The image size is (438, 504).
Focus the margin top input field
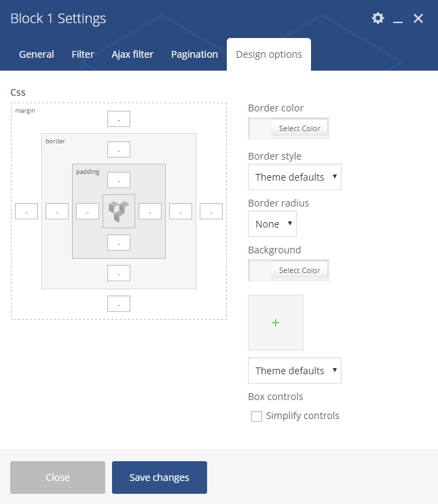(x=119, y=119)
